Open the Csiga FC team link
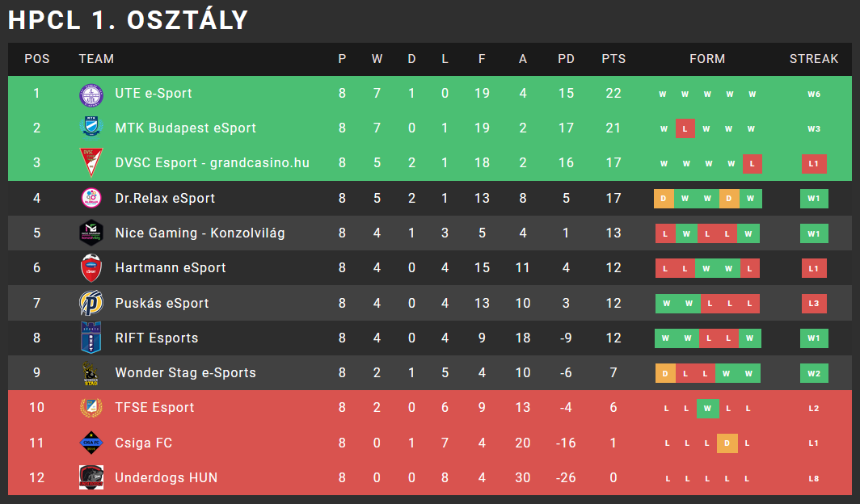The image size is (860, 504). pyautogui.click(x=144, y=443)
